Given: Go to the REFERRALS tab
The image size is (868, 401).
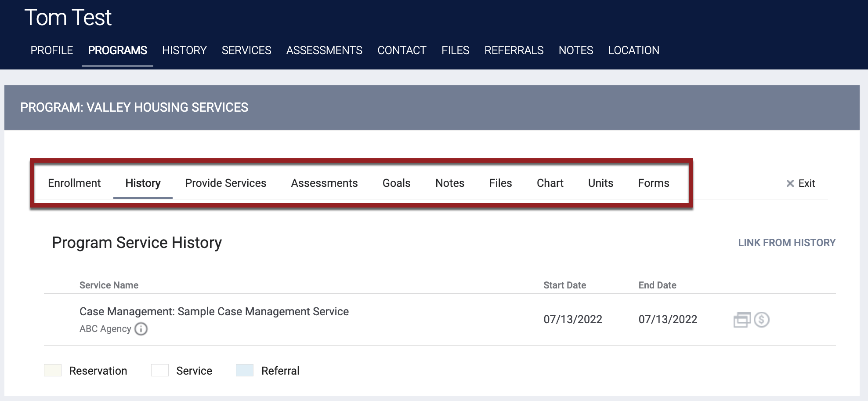Looking at the screenshot, I should coord(514,50).
